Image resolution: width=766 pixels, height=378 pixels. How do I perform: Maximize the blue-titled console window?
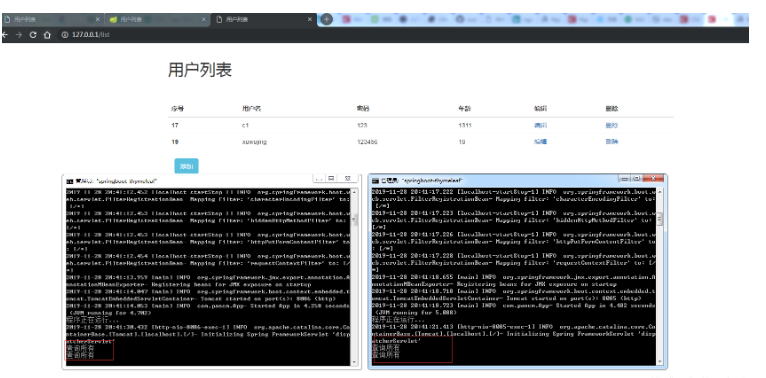click(636, 179)
